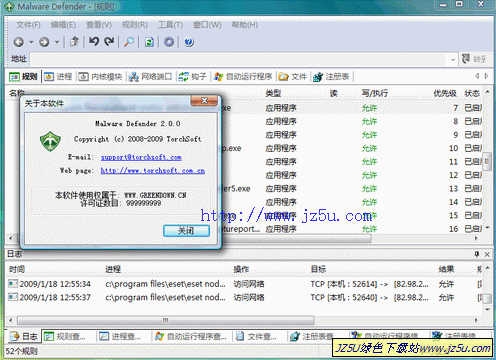Screen dimensions: 496x360
Task: Open the 帮助(H) menu
Action: tap(245, 25)
